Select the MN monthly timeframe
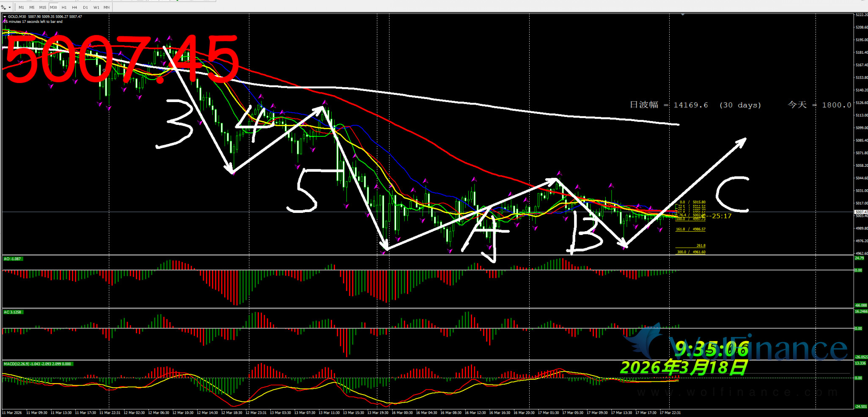This screenshot has width=868, height=417. click(x=107, y=7)
